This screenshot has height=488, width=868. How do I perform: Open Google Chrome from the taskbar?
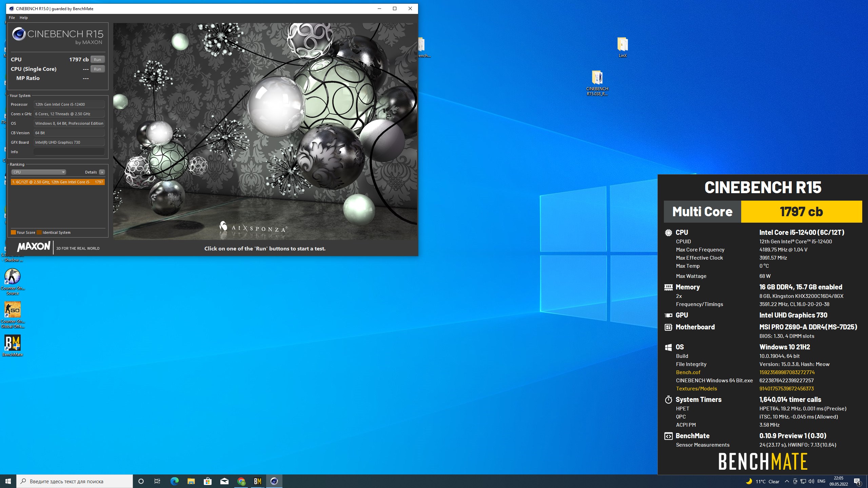(x=241, y=481)
